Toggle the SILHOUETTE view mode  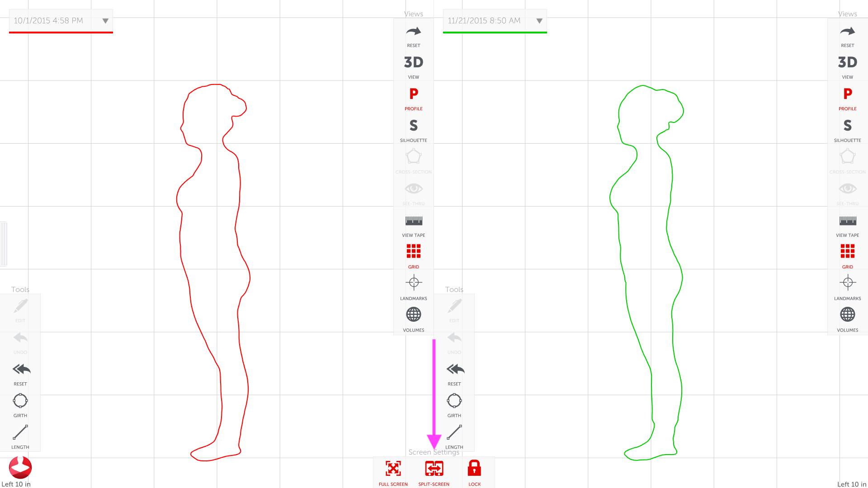click(x=413, y=129)
